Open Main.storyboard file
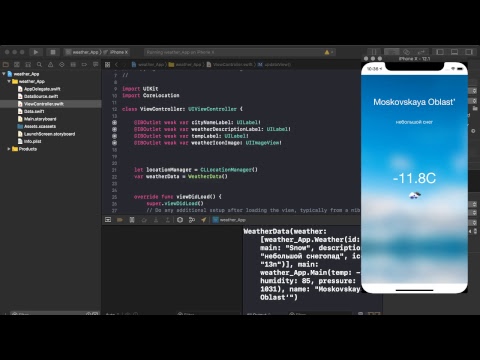The height and width of the screenshot is (360, 480). (x=37, y=119)
